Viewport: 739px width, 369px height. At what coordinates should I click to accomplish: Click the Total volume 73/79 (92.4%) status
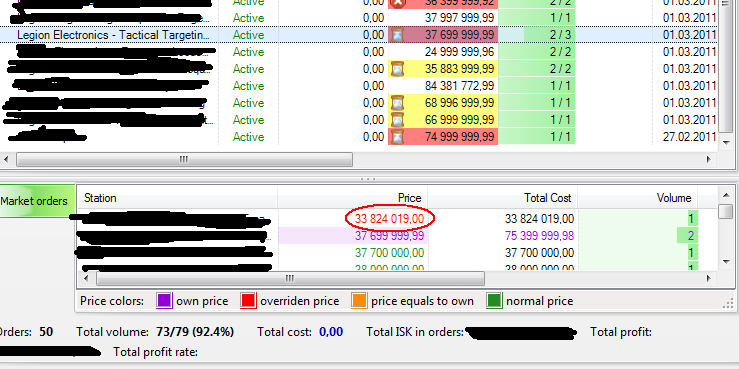[x=155, y=332]
